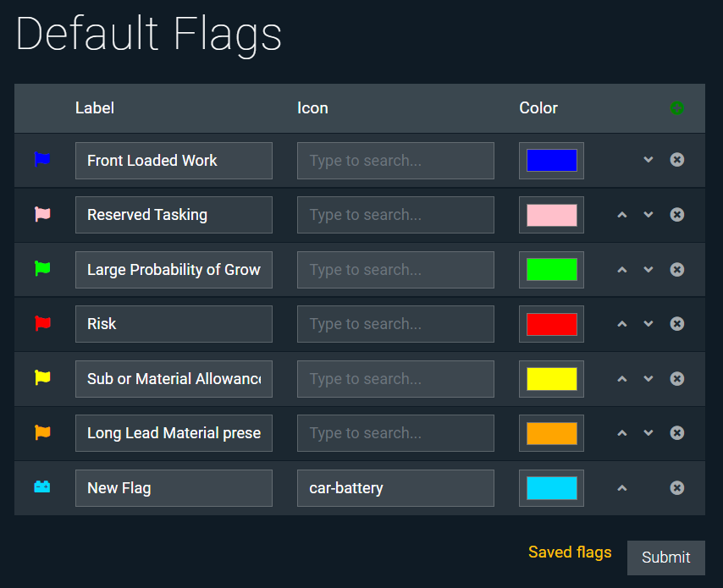This screenshot has width=723, height=588.
Task: Add a new flag with green plus icon
Action: (676, 107)
